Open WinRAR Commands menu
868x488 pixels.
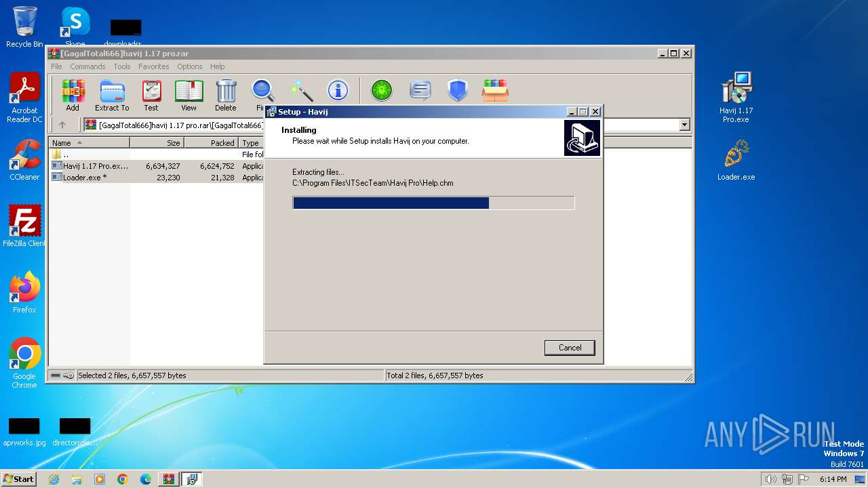(87, 66)
